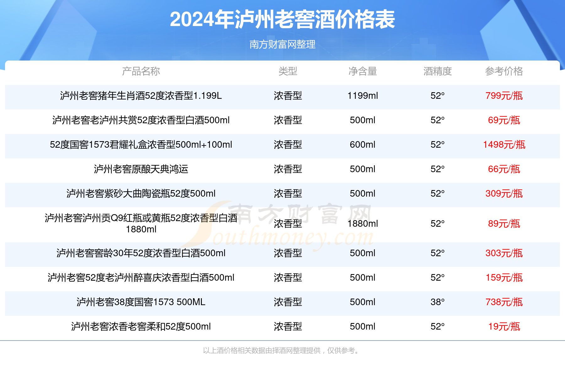Click the 1199ml volume cell
This screenshot has width=565, height=392.
(363, 96)
